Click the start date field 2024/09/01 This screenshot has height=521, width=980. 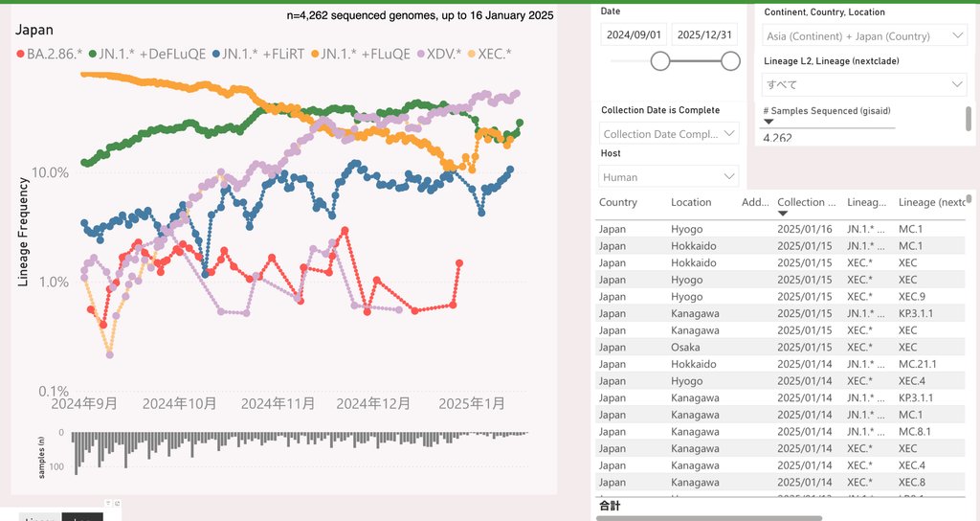point(634,34)
